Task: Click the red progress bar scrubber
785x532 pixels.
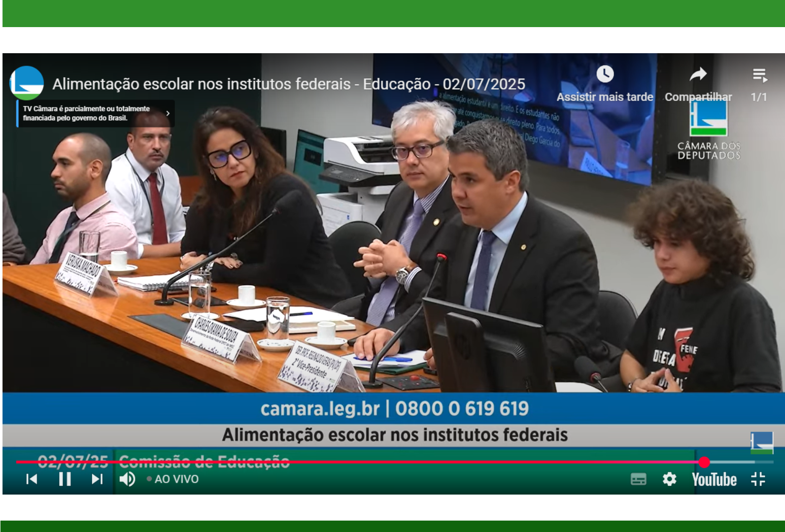Action: click(x=704, y=462)
